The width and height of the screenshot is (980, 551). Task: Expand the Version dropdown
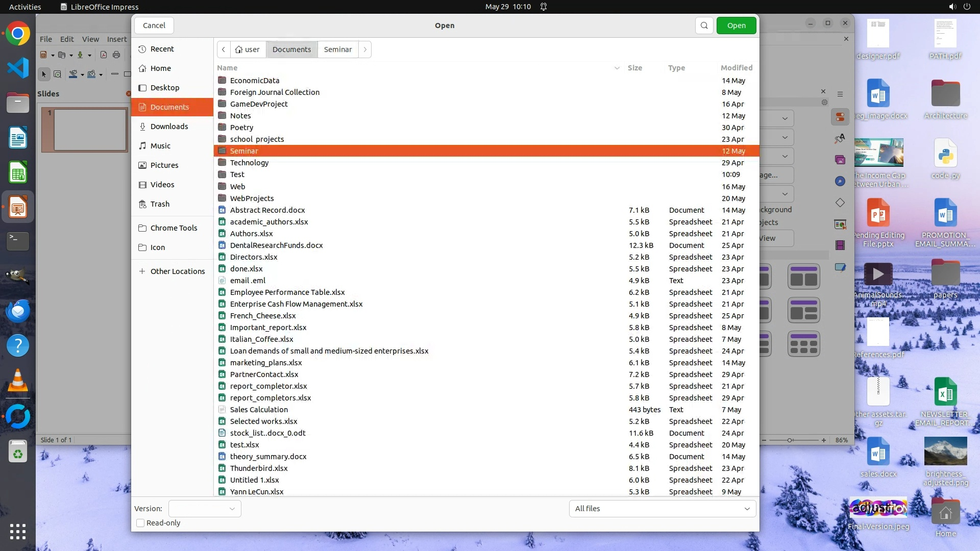coord(205,509)
